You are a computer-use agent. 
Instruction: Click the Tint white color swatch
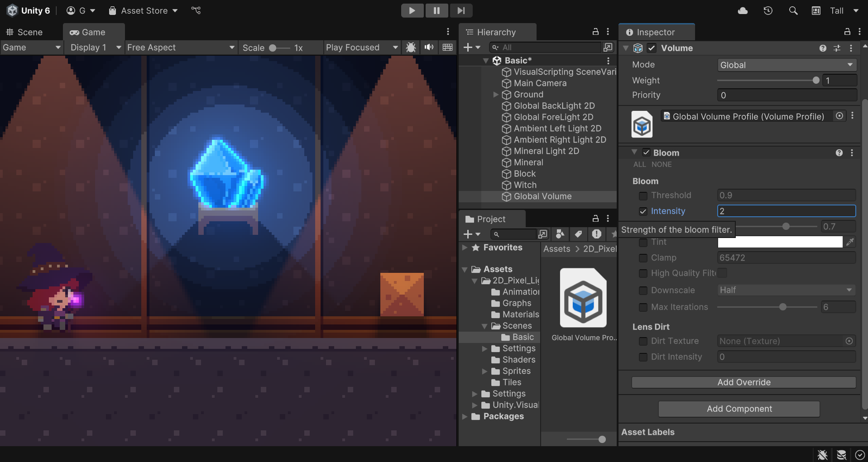[780, 242]
